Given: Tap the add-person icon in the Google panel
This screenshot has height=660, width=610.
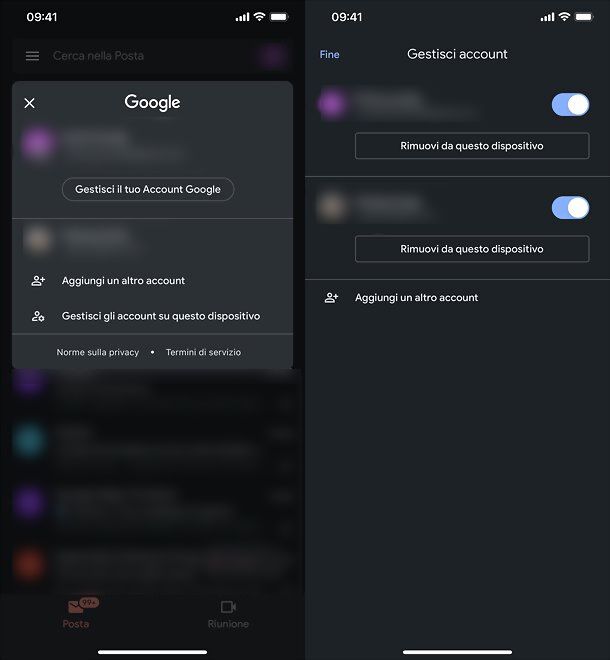Looking at the screenshot, I should coord(38,281).
